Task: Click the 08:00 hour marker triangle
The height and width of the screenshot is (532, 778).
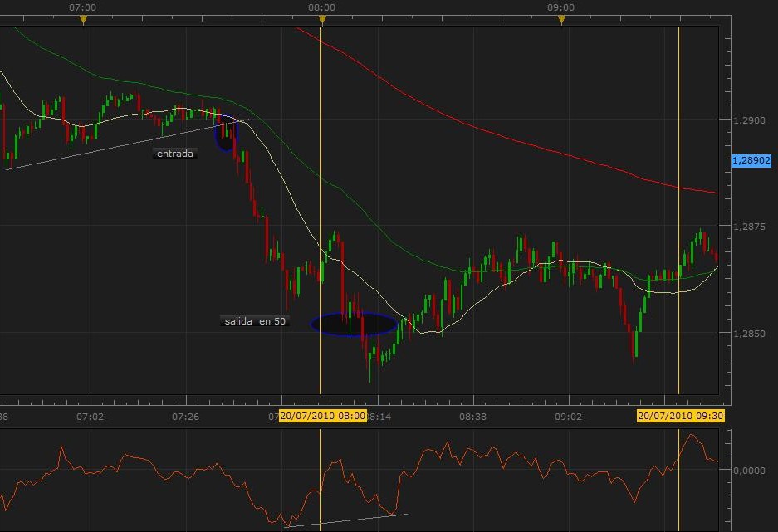Action: point(322,20)
